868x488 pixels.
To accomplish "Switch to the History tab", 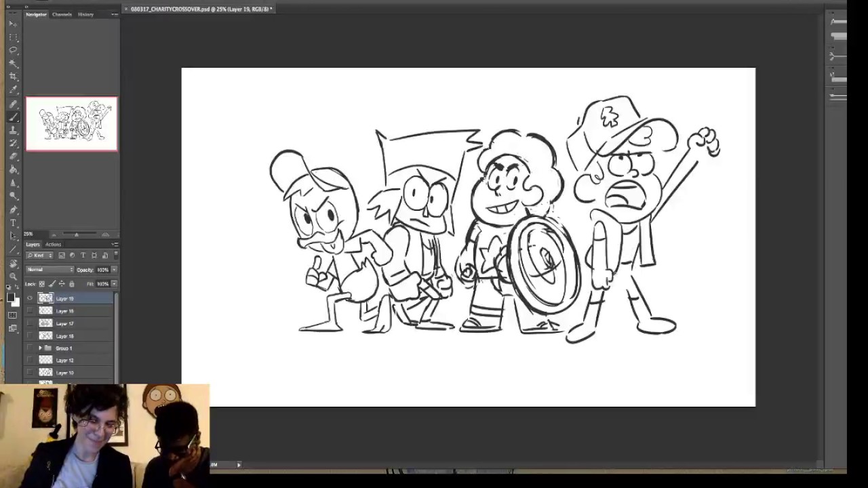I will 85,14.
